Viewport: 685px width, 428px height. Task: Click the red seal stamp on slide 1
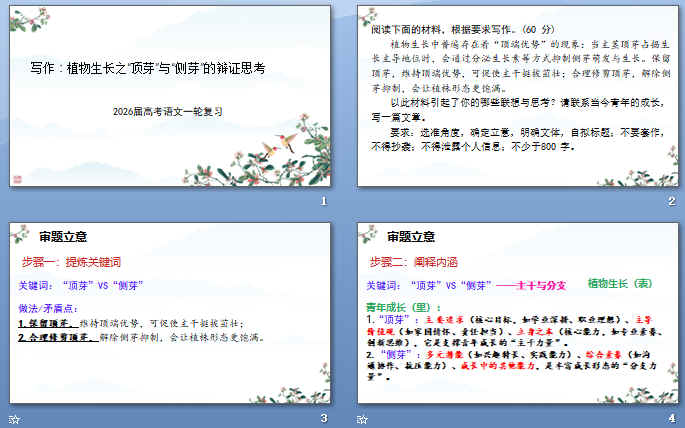click(17, 178)
